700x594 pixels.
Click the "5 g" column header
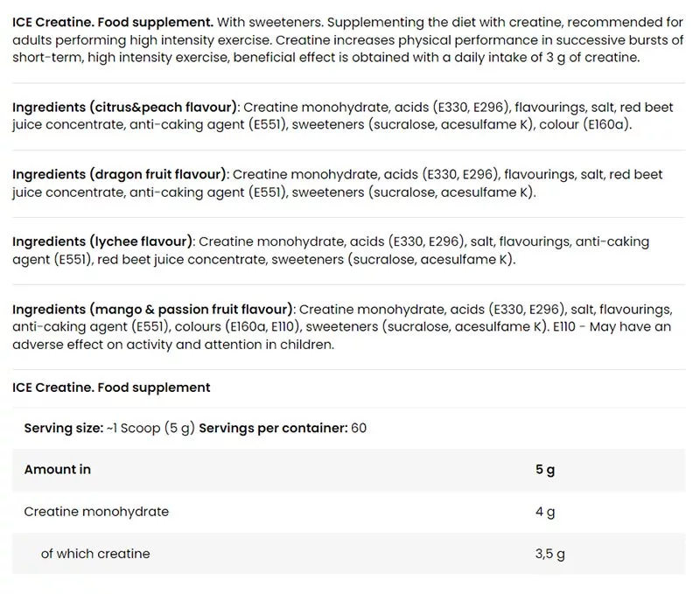(545, 470)
